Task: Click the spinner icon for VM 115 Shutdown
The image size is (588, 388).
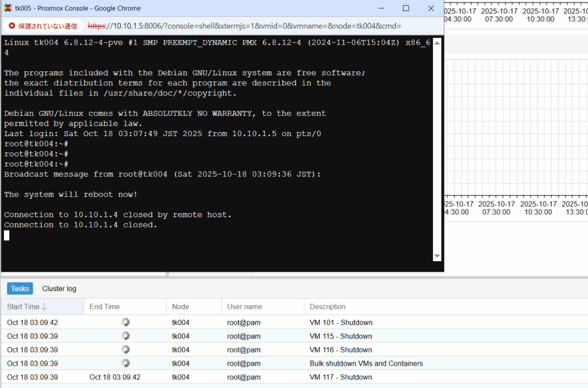Action: click(125, 336)
